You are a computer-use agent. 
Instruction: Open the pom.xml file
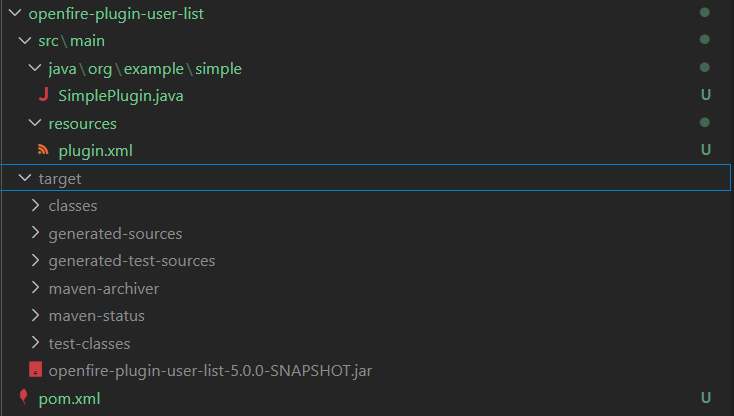coord(69,399)
